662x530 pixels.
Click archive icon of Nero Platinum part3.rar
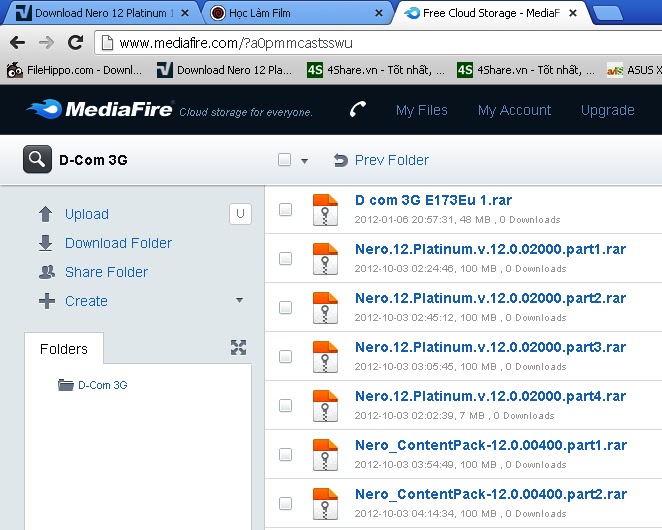pos(325,357)
